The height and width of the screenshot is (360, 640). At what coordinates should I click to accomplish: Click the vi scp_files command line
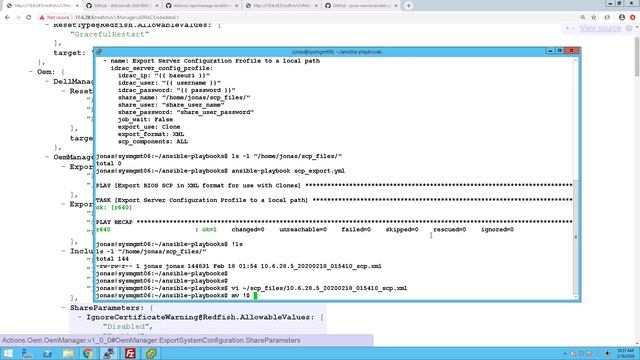click(x=251, y=288)
